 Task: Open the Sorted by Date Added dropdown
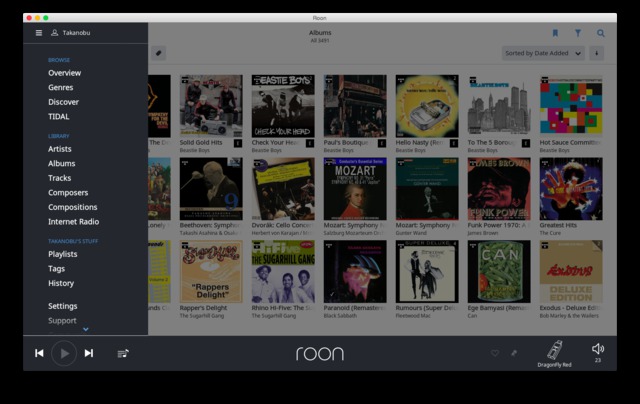coord(543,53)
